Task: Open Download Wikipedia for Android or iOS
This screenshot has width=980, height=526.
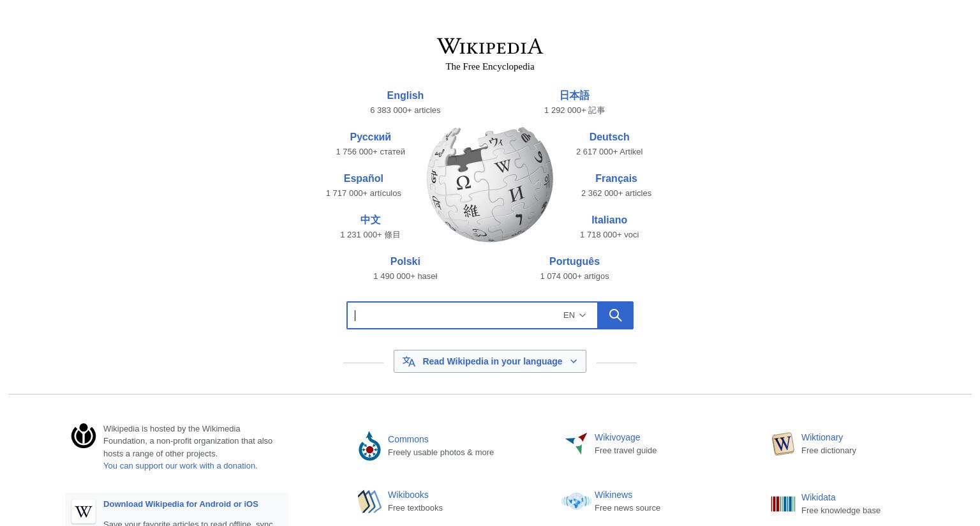Action: [181, 504]
